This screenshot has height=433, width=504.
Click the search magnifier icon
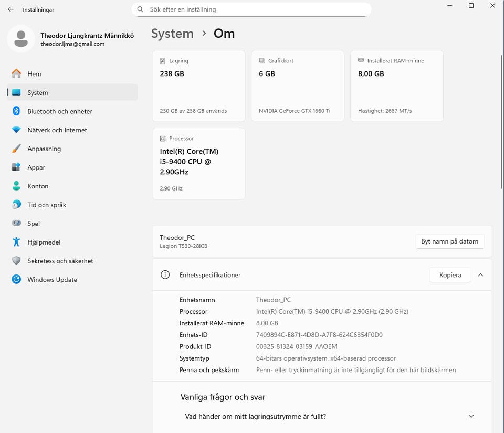pos(140,9)
